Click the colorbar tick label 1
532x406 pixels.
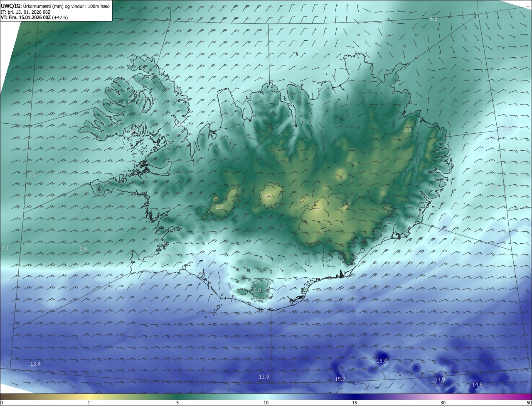pos(89,403)
